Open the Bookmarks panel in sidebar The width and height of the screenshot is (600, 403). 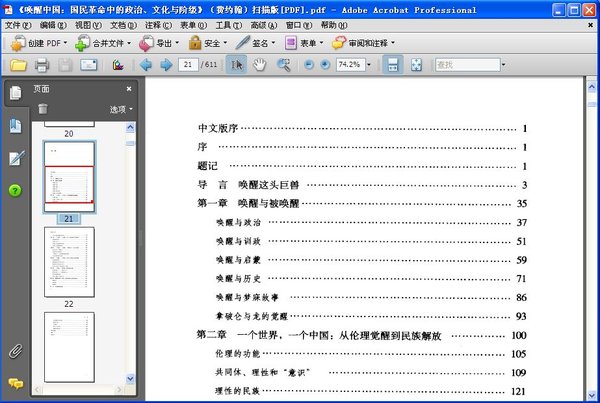[15, 125]
